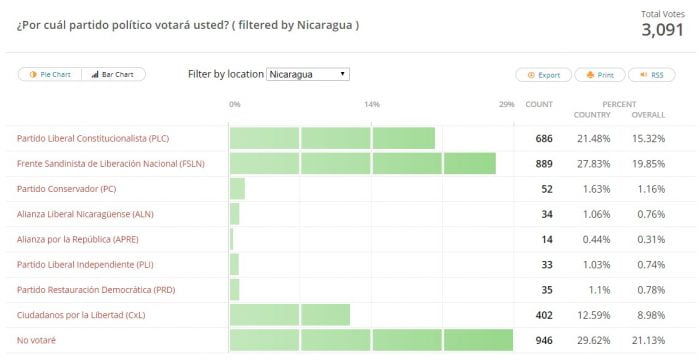
Task: Click the Print printer icon
Action: 590,75
